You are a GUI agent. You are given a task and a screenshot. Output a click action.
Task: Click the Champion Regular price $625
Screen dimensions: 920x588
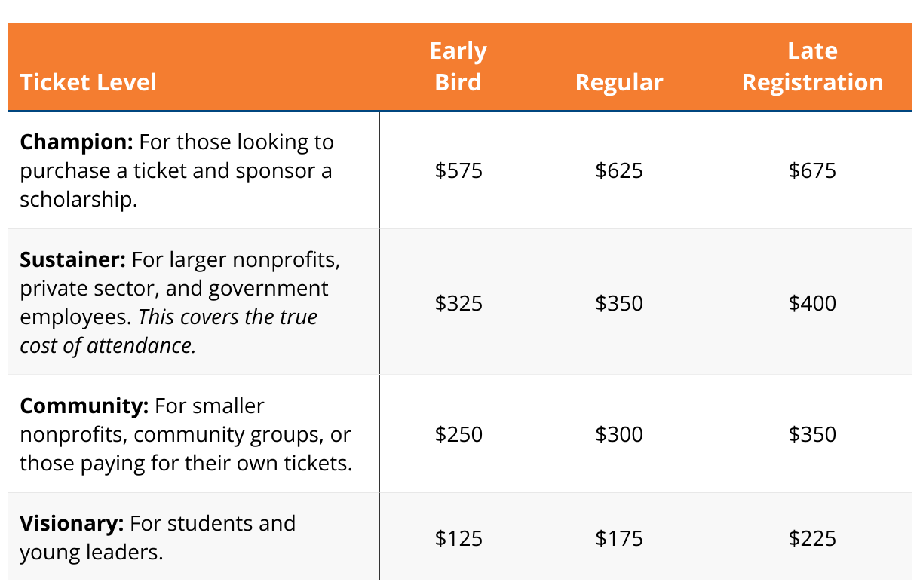619,170
